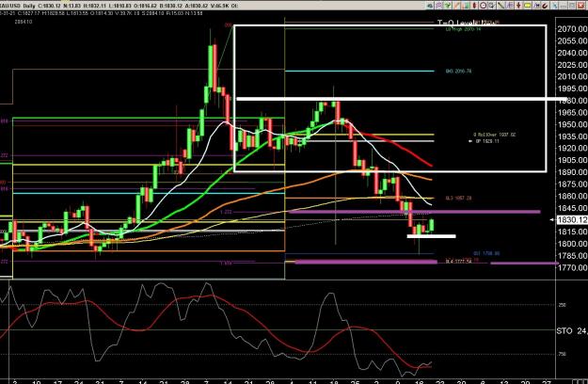Click the B:1830.12 bid value in header

[171, 6]
